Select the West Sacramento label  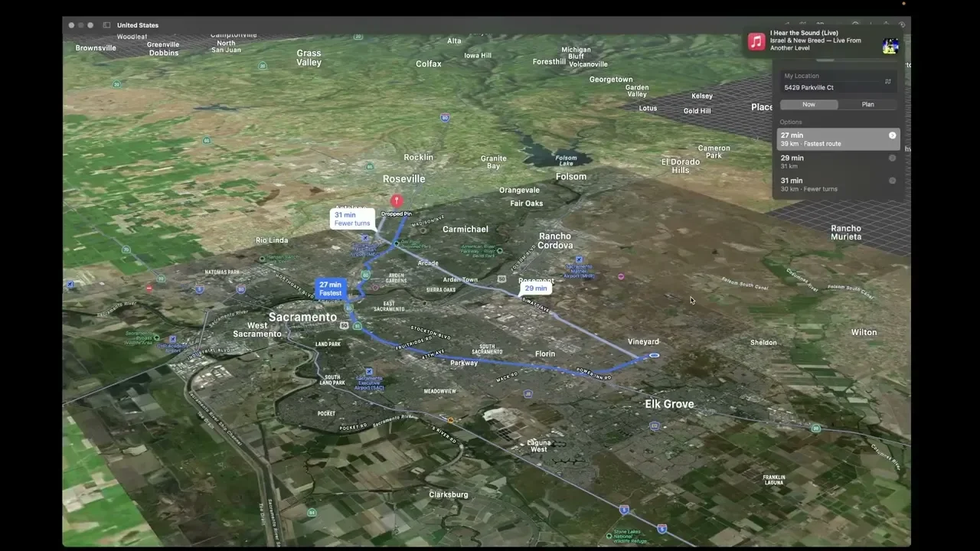[257, 330]
